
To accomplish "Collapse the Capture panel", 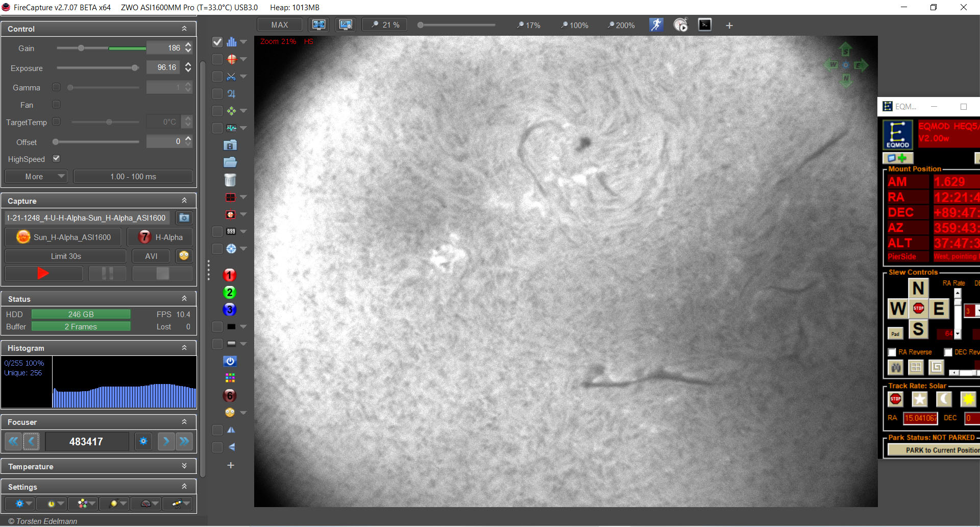I will point(184,201).
